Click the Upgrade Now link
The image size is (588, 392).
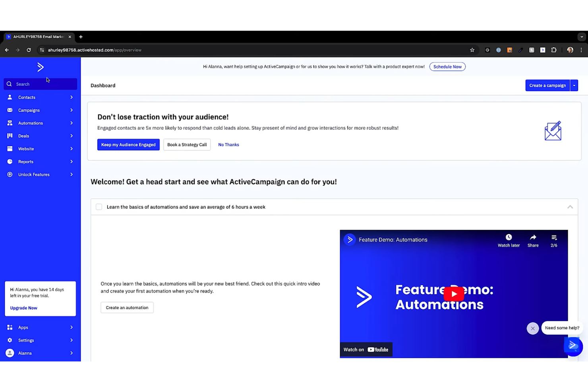[x=24, y=308]
